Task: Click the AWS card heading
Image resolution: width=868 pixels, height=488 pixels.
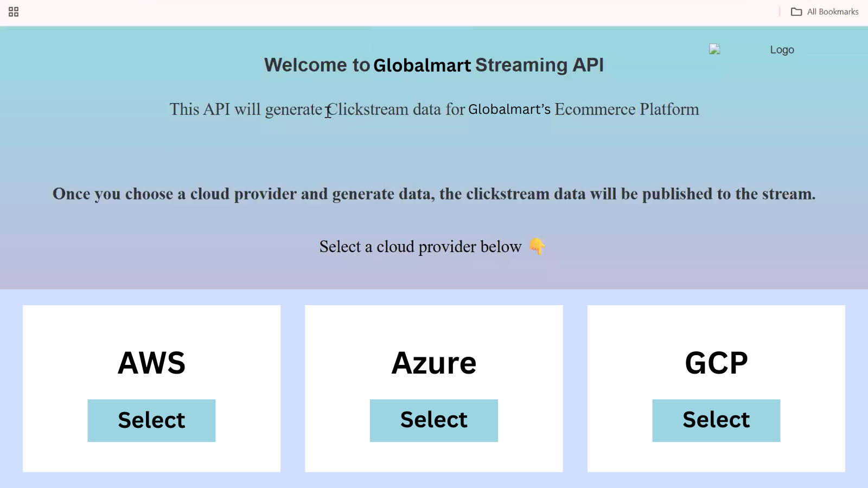Action: (151, 363)
